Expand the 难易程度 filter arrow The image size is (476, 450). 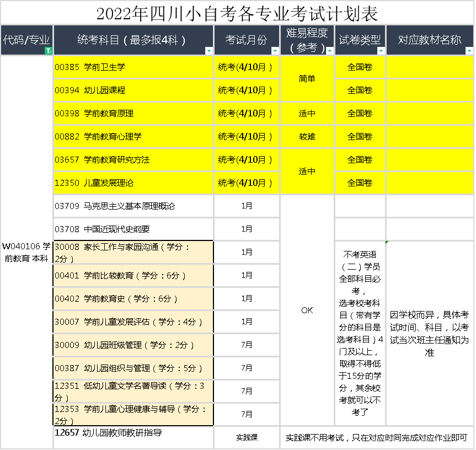329,51
